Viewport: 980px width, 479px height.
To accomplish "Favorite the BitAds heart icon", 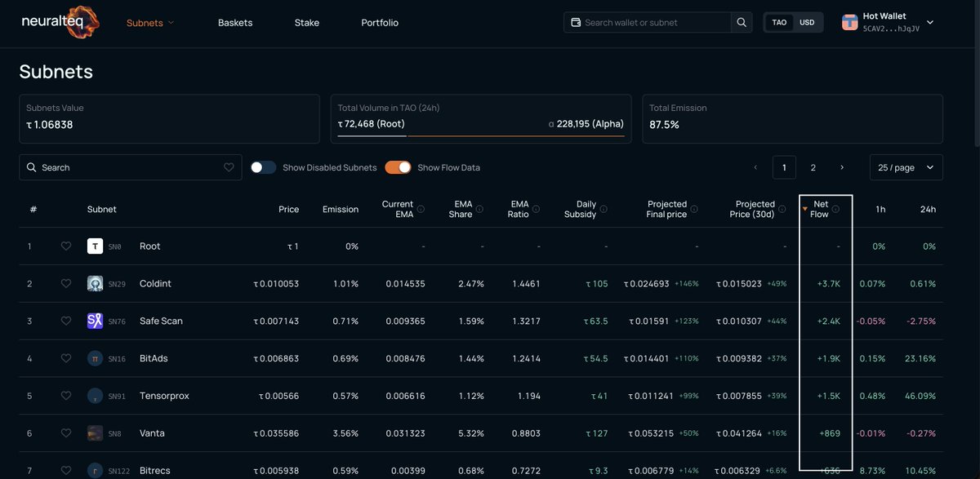I will 66,359.
